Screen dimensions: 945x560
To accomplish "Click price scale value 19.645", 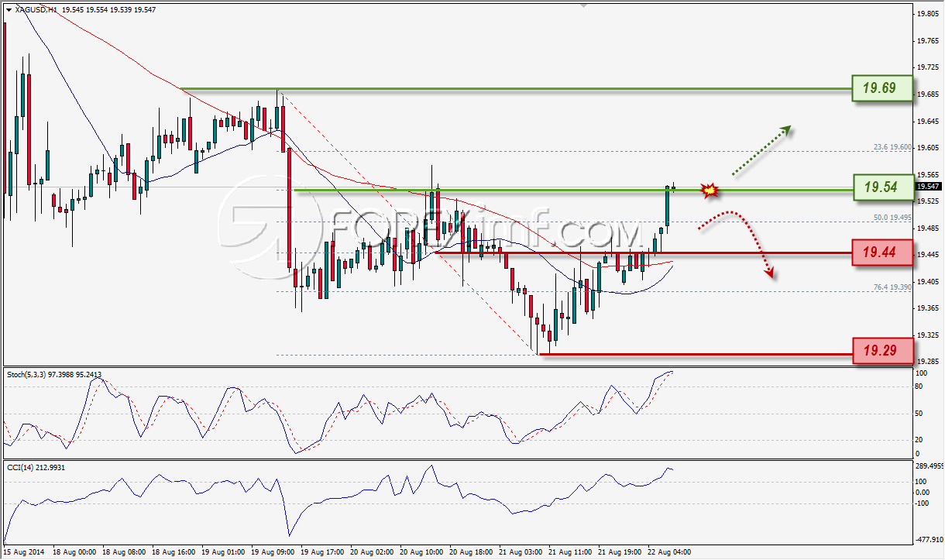I will pyautogui.click(x=926, y=121).
